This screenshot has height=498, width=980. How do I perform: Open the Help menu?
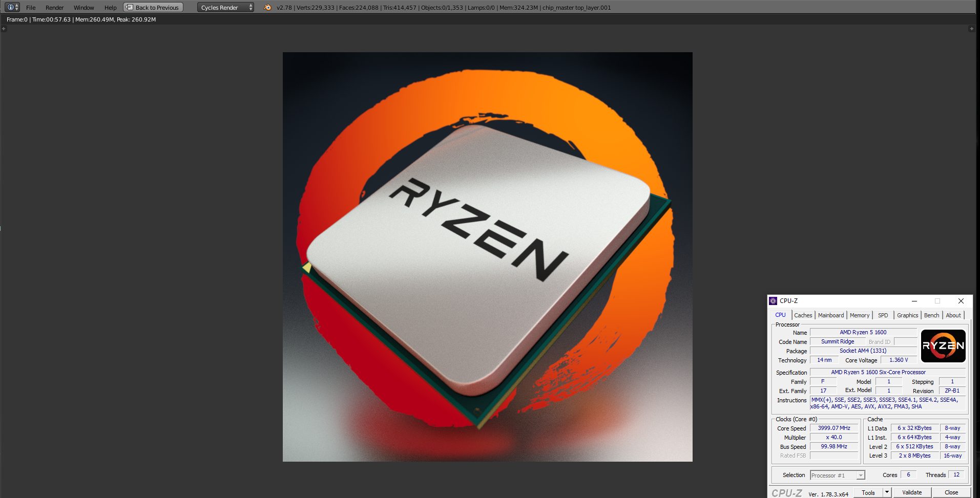point(110,8)
